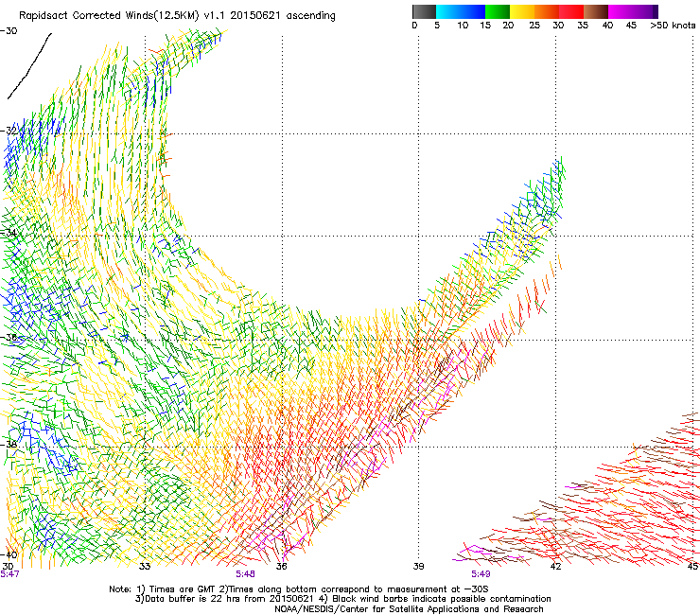Image resolution: width=700 pixels, height=615 pixels.
Task: Click the '20' label under the color legend
Action: tap(508, 26)
